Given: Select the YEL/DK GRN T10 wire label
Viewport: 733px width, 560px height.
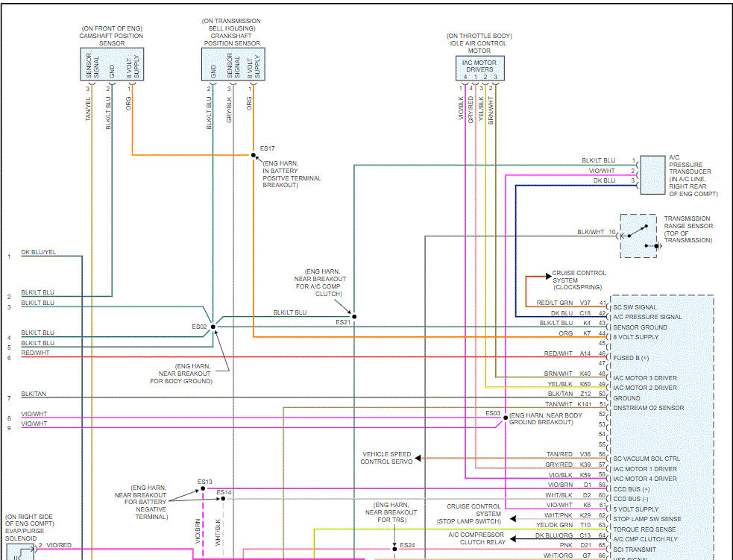Looking at the screenshot, I should (x=564, y=526).
